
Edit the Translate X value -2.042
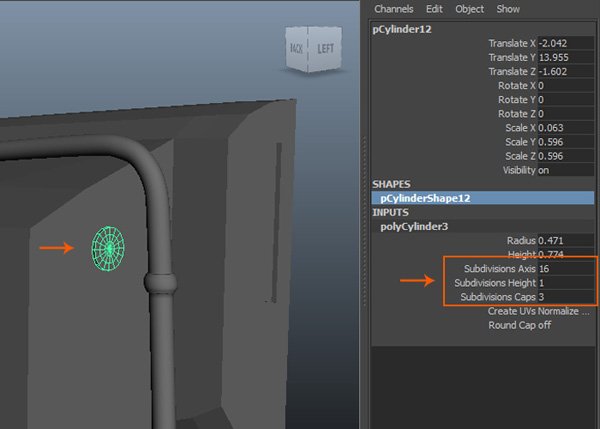tap(566, 43)
